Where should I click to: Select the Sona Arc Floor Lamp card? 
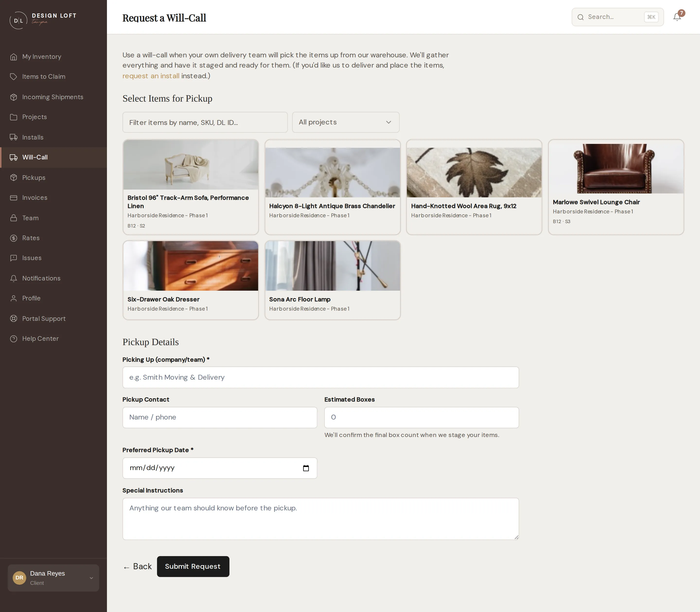click(332, 280)
